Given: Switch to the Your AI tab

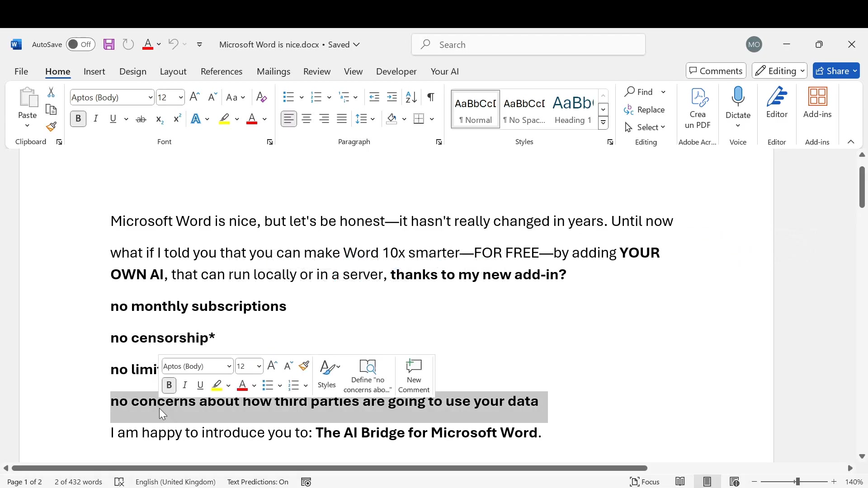Looking at the screenshot, I should point(445,71).
